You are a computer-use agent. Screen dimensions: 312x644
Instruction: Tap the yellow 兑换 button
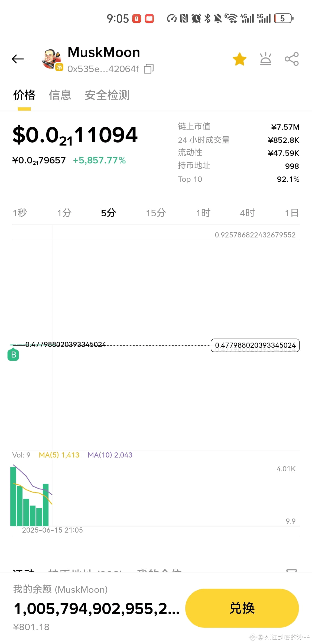pyautogui.click(x=242, y=608)
